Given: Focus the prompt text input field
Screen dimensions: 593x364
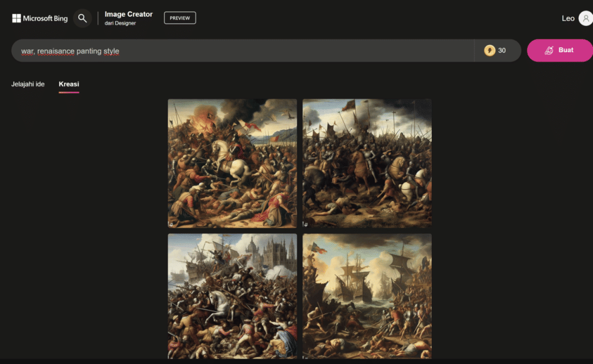Looking at the screenshot, I should point(237,51).
